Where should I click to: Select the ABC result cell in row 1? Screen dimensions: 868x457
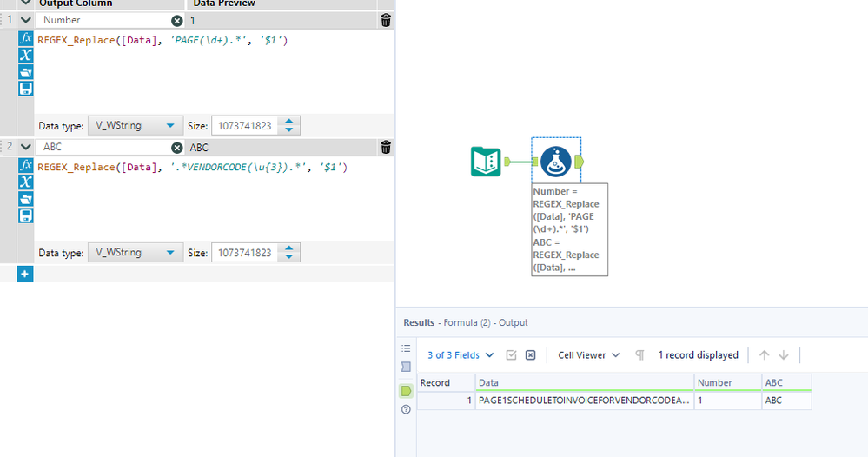pyautogui.click(x=786, y=401)
